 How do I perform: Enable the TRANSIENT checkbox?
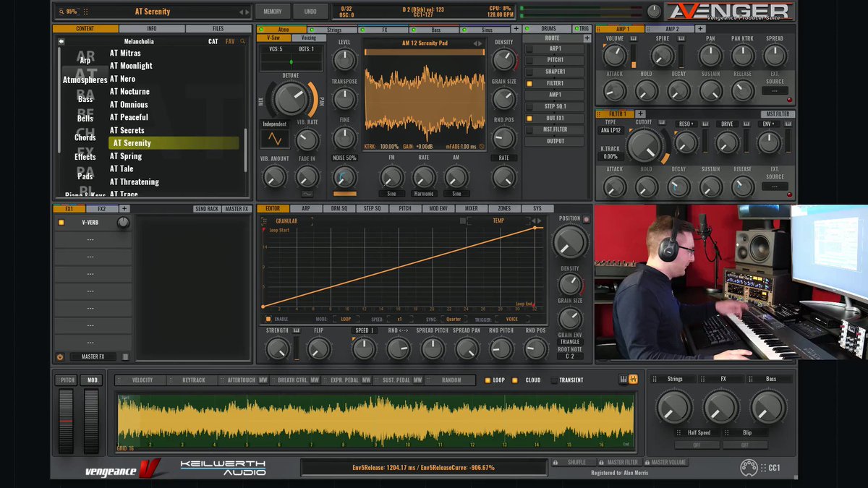coord(554,380)
